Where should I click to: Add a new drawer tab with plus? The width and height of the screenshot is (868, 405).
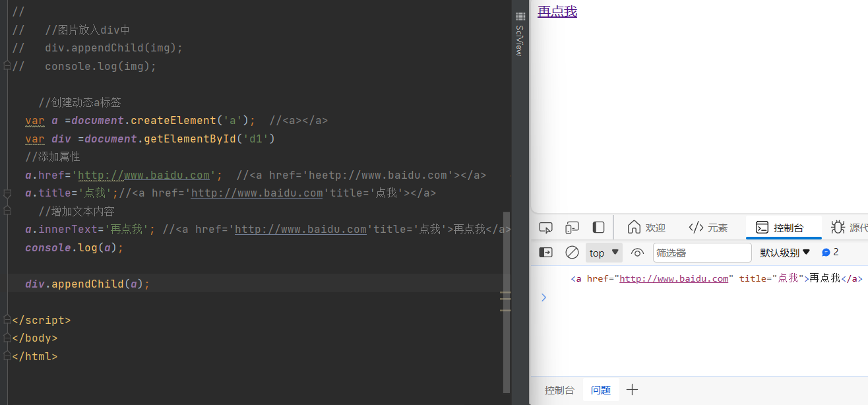(x=632, y=390)
